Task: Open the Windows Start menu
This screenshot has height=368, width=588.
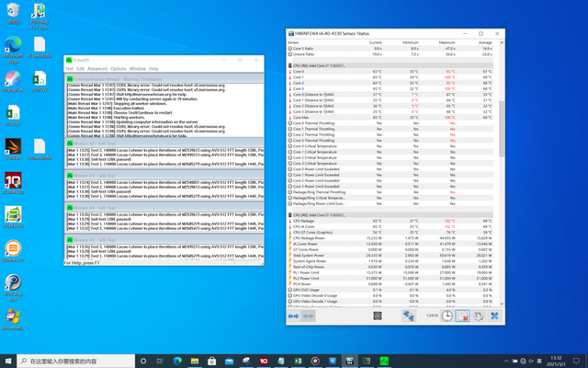Action: coord(8,361)
